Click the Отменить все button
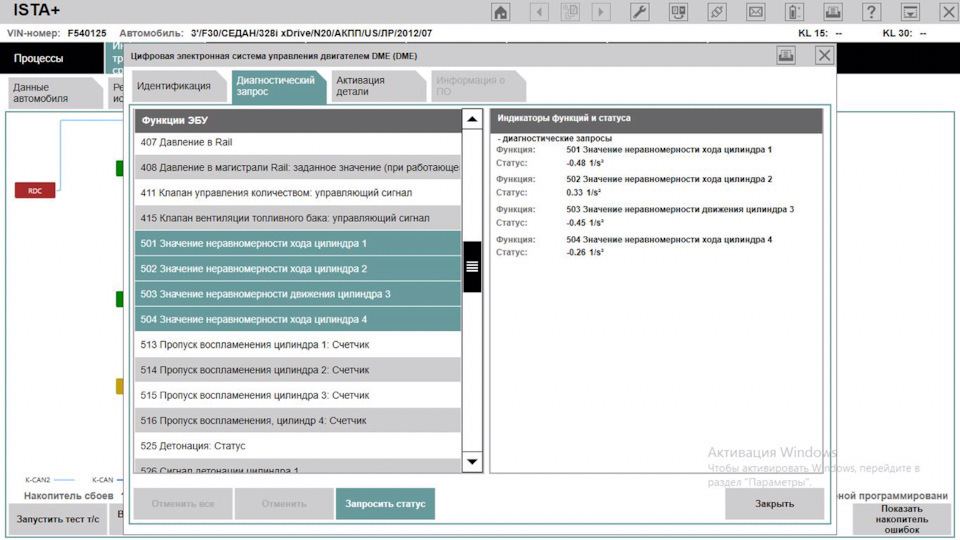 pos(183,503)
